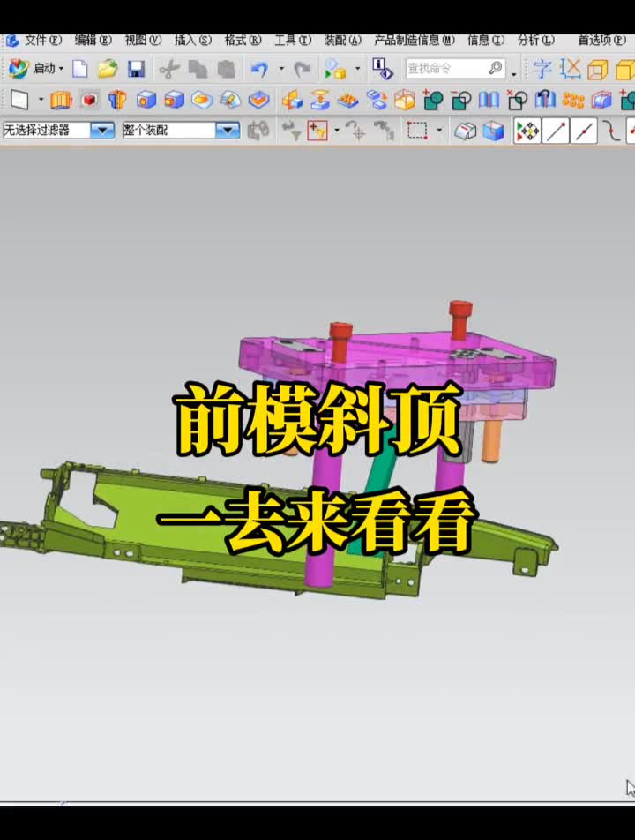
Task: Expand dropdown beside red filter icon
Action: (337, 131)
